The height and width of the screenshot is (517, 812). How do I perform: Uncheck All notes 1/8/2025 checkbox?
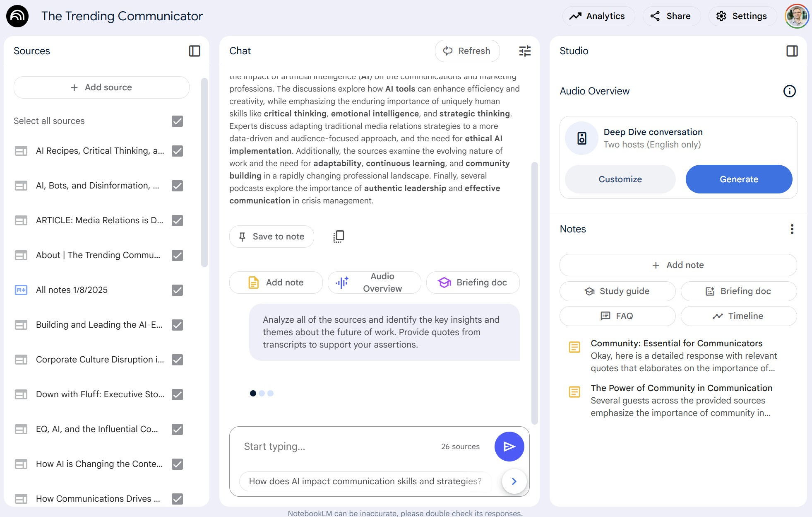177,290
